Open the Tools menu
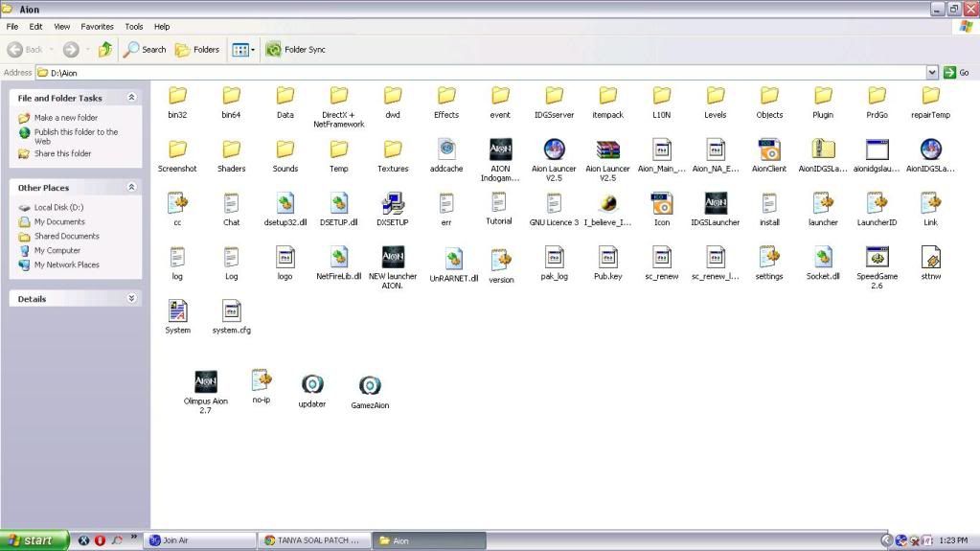The height and width of the screenshot is (551, 980). point(134,27)
